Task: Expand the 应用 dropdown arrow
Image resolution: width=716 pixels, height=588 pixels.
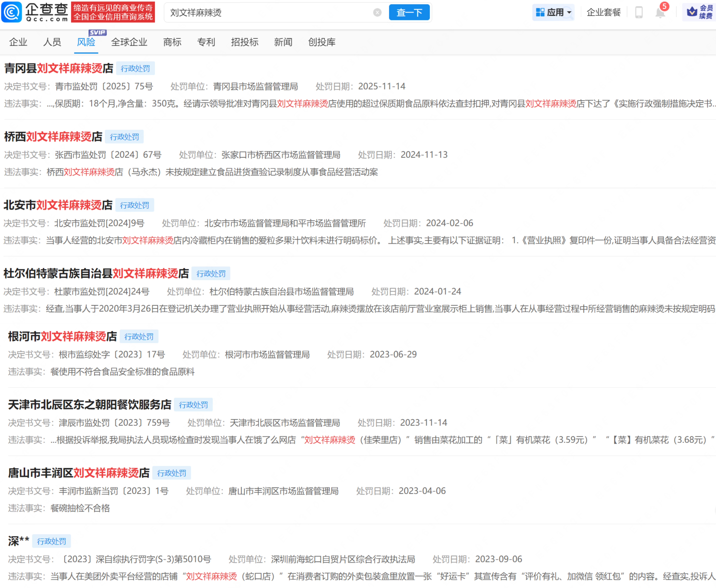Action: [569, 12]
